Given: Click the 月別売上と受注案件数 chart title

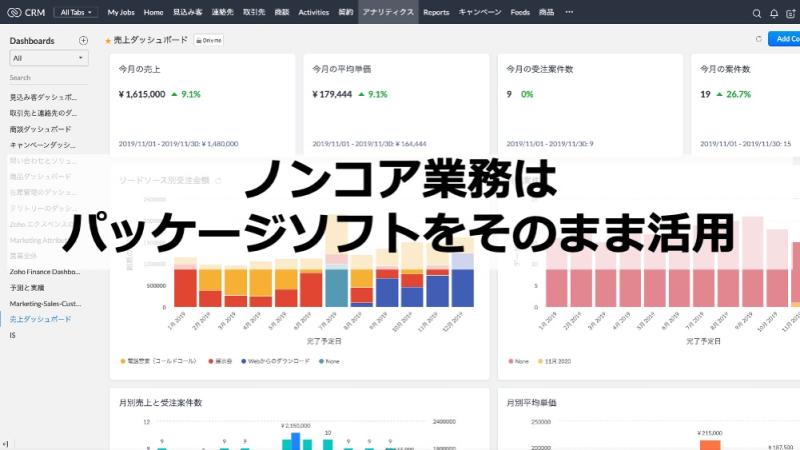Looking at the screenshot, I should point(160,403).
